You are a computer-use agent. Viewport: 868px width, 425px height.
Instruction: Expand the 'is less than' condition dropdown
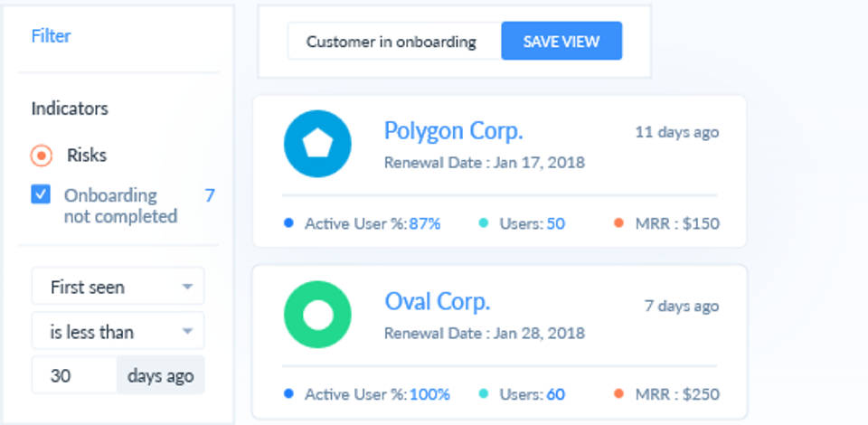point(118,332)
